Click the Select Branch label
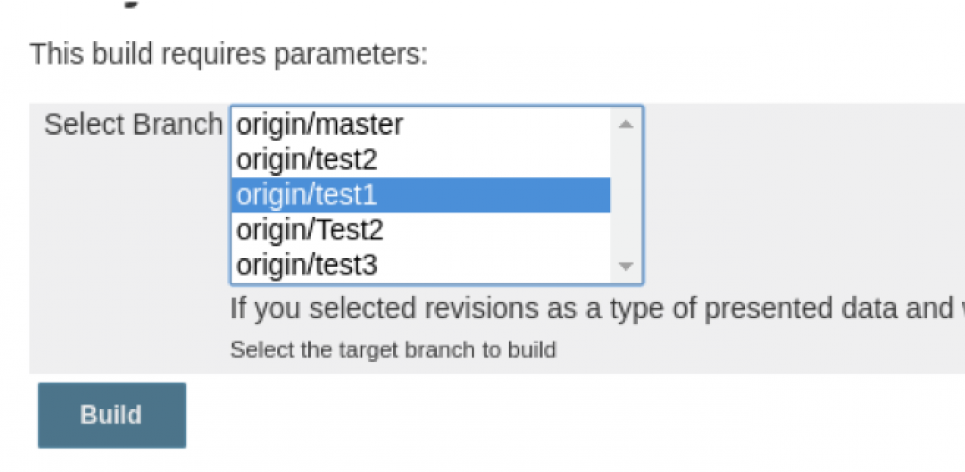The width and height of the screenshot is (965, 472). 133,125
